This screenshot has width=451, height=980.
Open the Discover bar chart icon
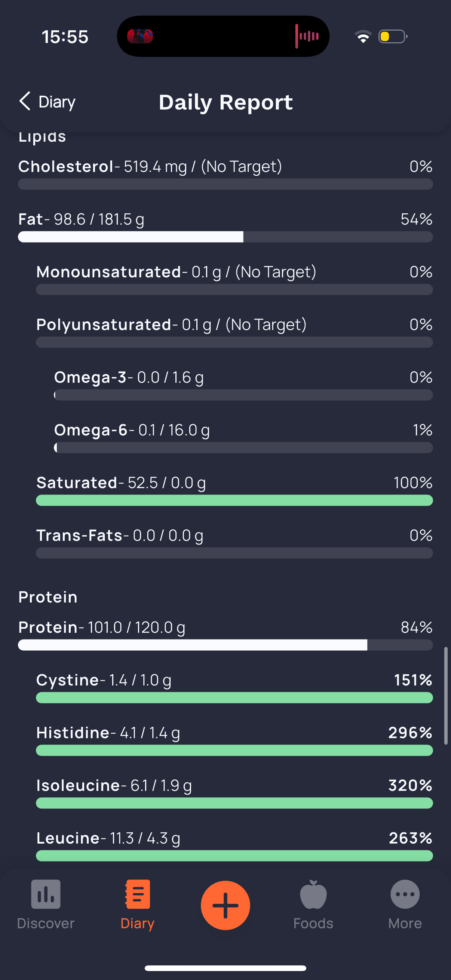[46, 894]
